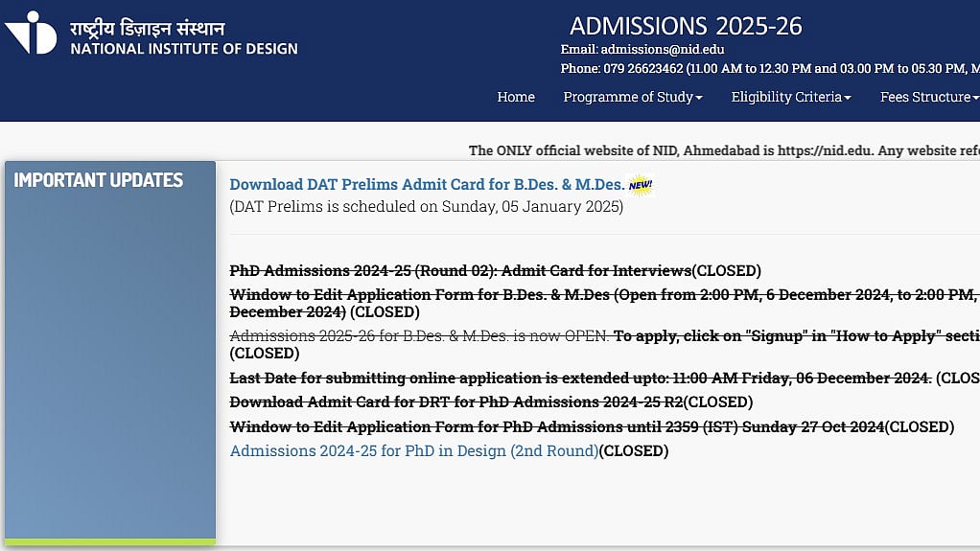
Task: Click the NEW! starburst badge
Action: (x=641, y=184)
